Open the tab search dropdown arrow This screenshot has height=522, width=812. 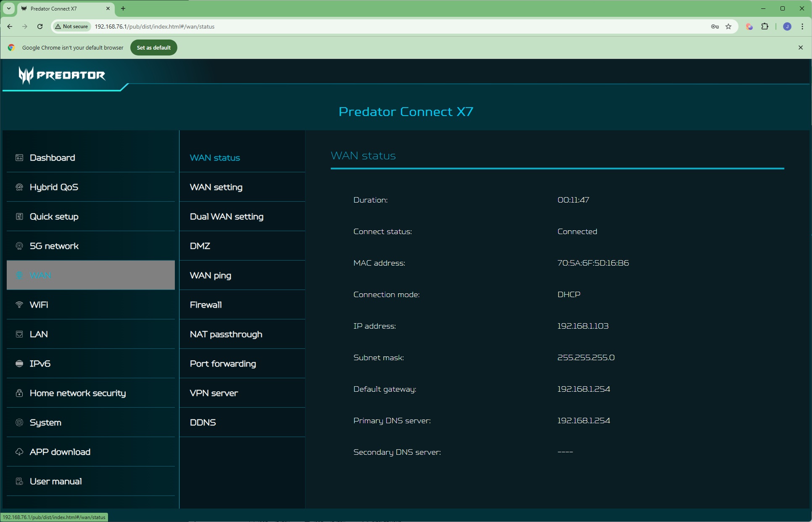[x=8, y=8]
